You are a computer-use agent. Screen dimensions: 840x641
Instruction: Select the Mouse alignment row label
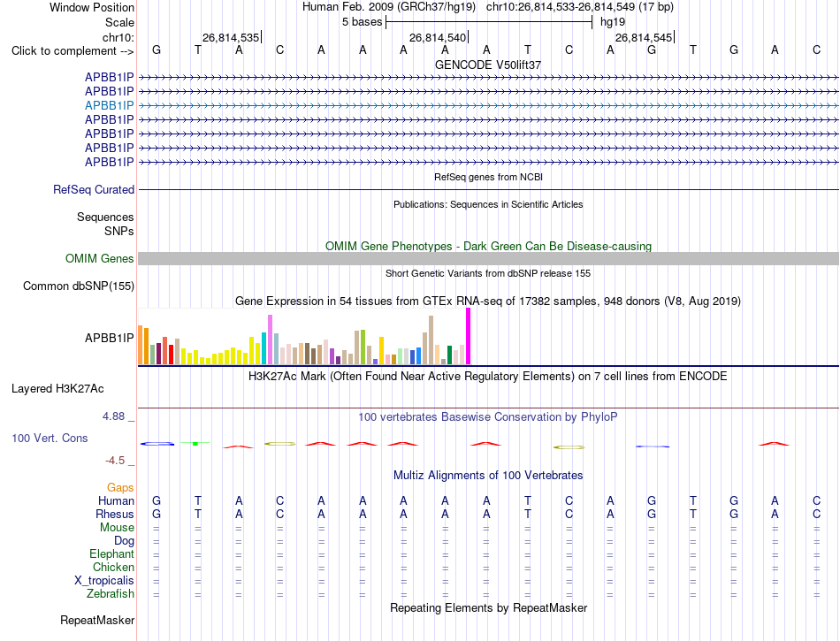coord(117,528)
